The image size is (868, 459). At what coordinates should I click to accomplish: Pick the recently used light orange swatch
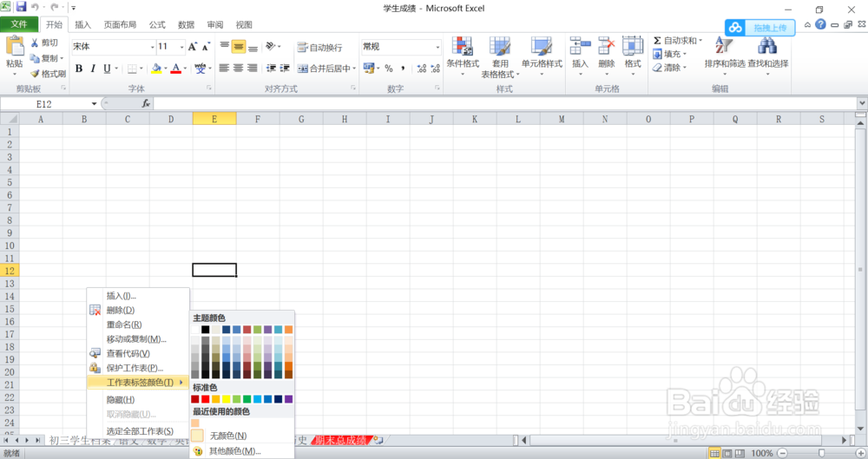click(194, 423)
